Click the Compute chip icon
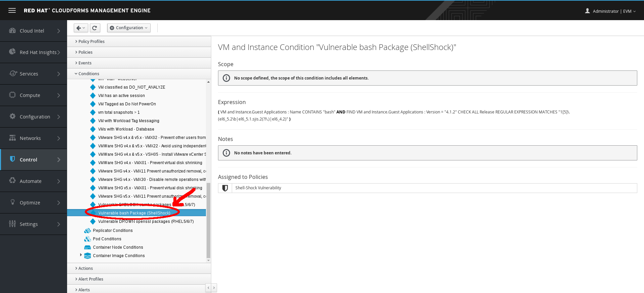The width and height of the screenshot is (644, 293). (x=12, y=95)
